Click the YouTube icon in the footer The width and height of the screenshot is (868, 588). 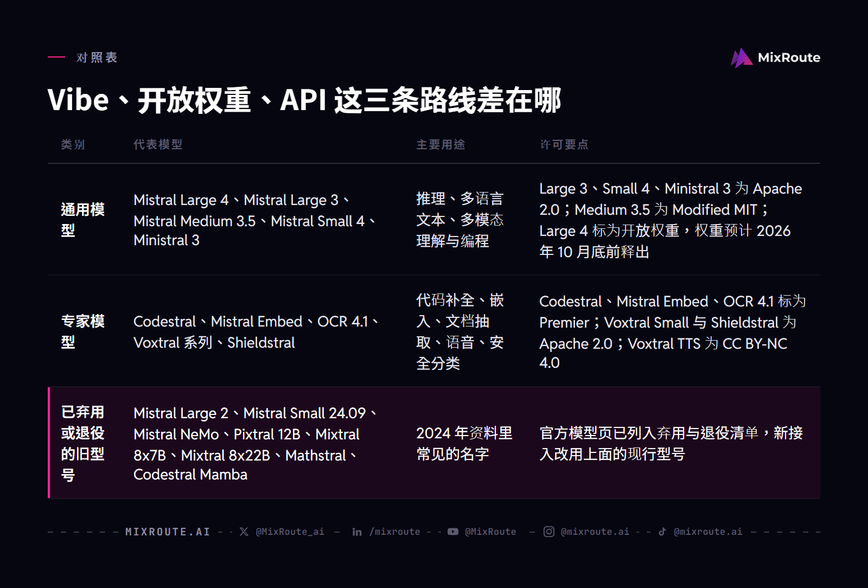pos(453,532)
